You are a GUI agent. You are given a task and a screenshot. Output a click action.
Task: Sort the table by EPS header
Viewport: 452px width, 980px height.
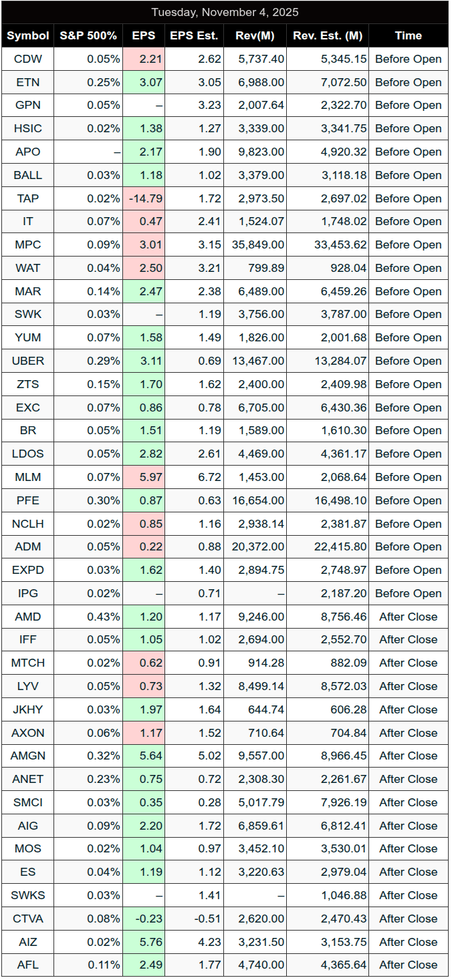coord(144,35)
